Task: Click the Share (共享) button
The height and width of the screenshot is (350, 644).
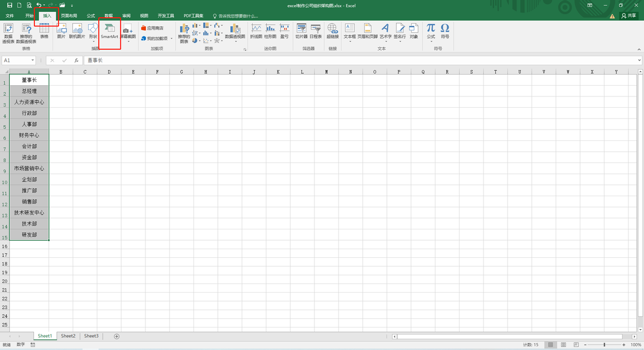Action: [629, 16]
